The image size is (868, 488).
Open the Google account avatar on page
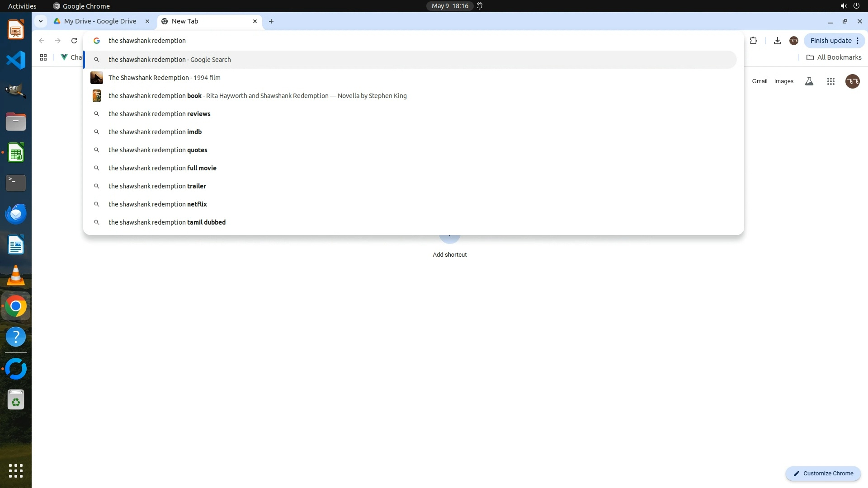[852, 81]
